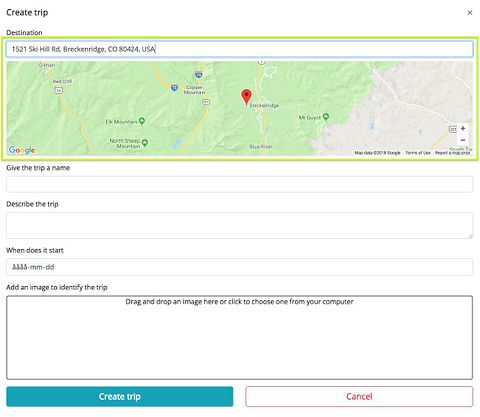Click the Mt Guyot green marker
The height and width of the screenshot is (417, 480).
pyautogui.click(x=326, y=117)
